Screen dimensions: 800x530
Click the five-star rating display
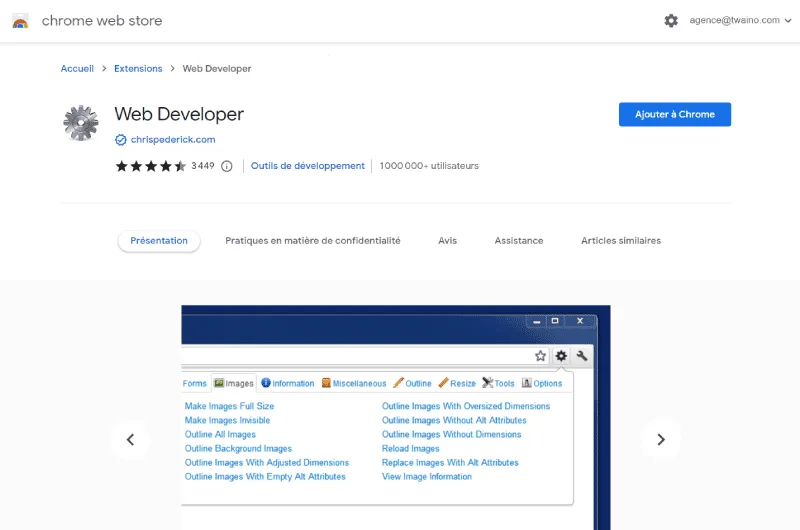point(151,166)
